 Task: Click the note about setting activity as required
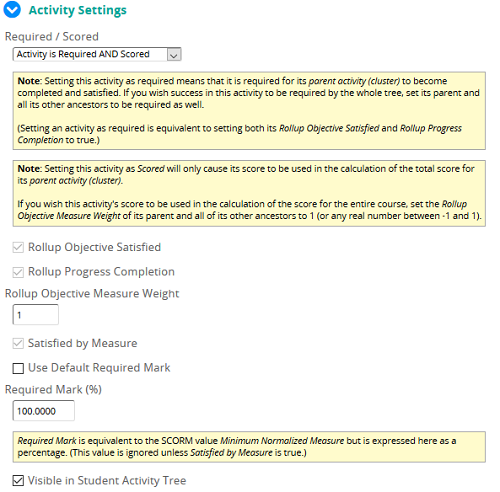coord(249,111)
